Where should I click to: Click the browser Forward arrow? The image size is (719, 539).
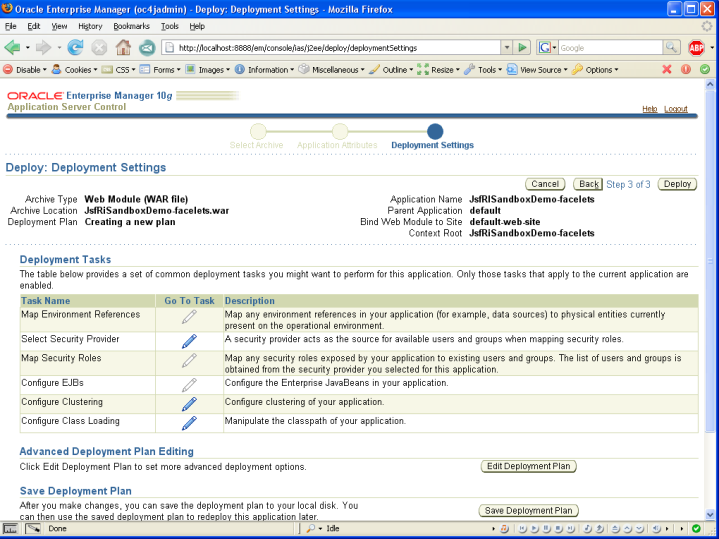[x=43, y=47]
